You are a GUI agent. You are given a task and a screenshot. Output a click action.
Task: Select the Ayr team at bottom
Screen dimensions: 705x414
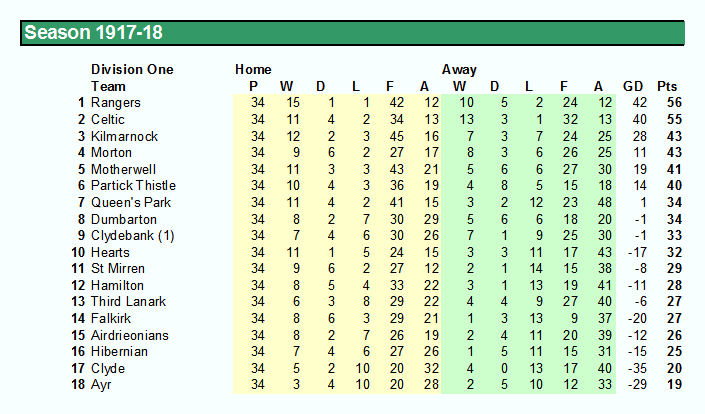click(x=101, y=385)
